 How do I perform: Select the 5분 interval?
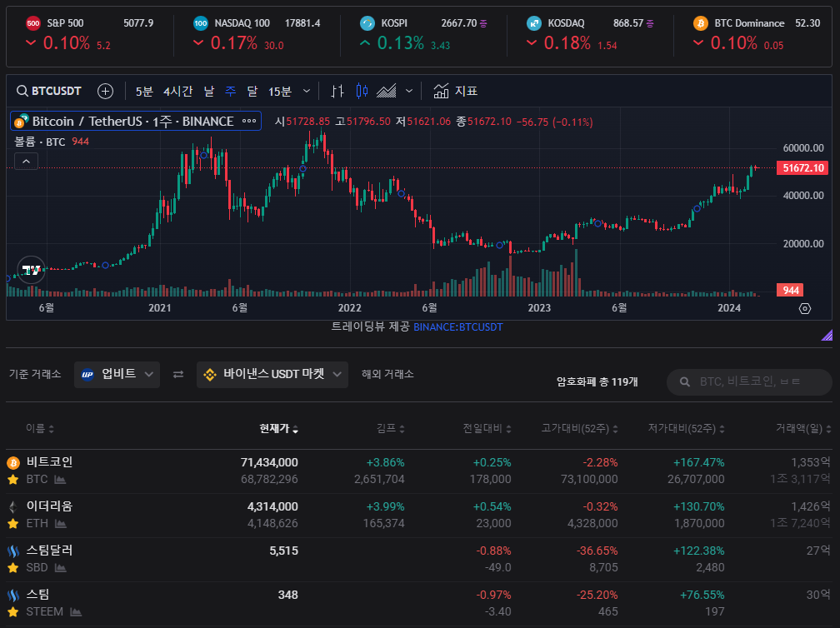[144, 91]
